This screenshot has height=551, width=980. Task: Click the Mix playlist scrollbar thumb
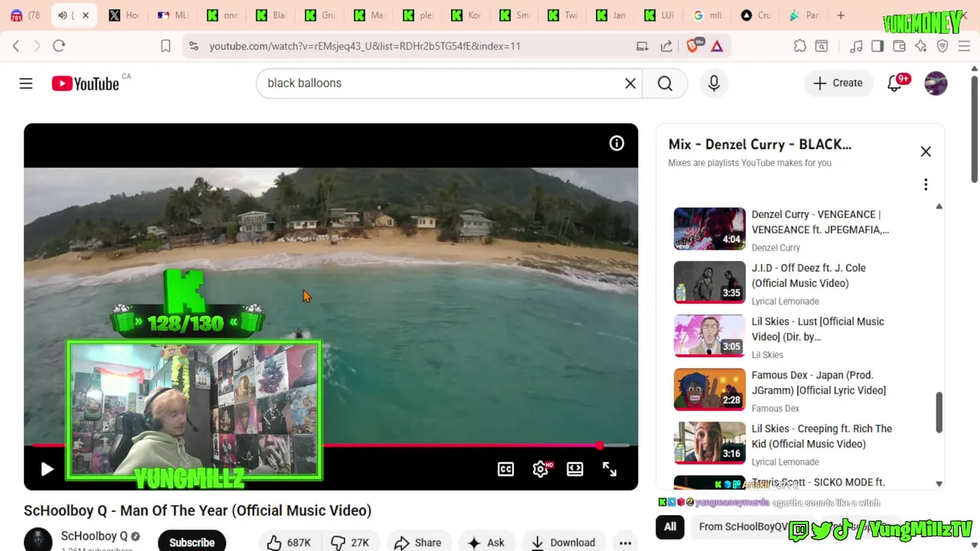click(x=939, y=412)
